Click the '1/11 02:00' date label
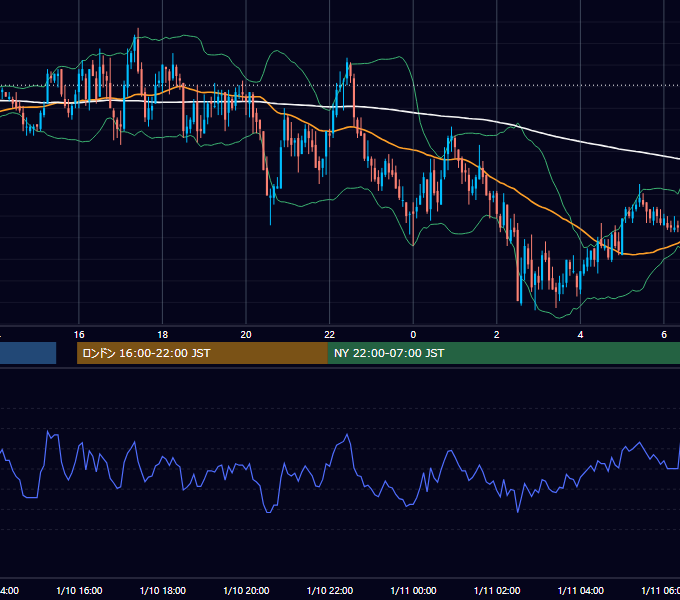 (x=497, y=591)
